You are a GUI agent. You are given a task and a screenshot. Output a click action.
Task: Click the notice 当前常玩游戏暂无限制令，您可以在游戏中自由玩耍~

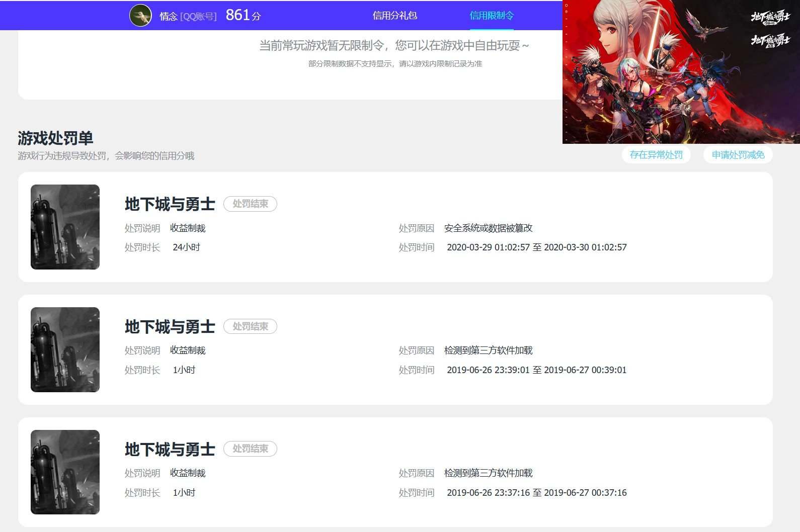tap(394, 46)
